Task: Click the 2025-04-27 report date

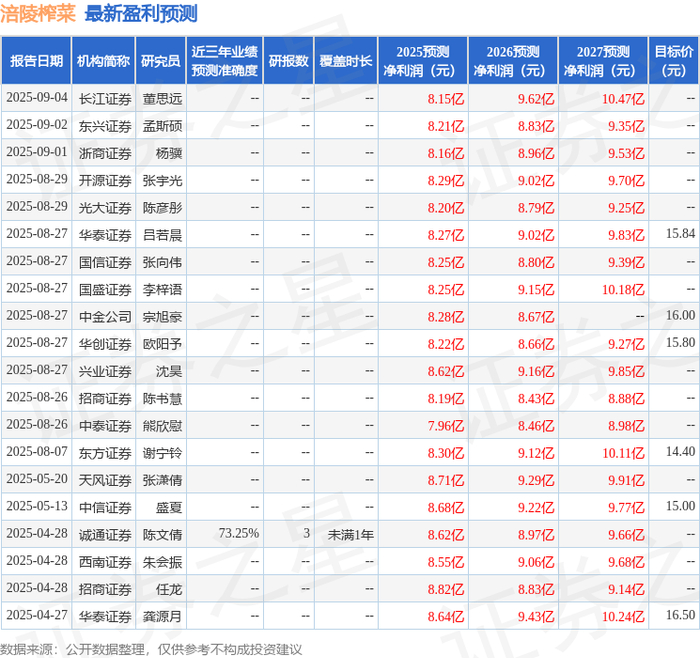Action: pyautogui.click(x=37, y=615)
